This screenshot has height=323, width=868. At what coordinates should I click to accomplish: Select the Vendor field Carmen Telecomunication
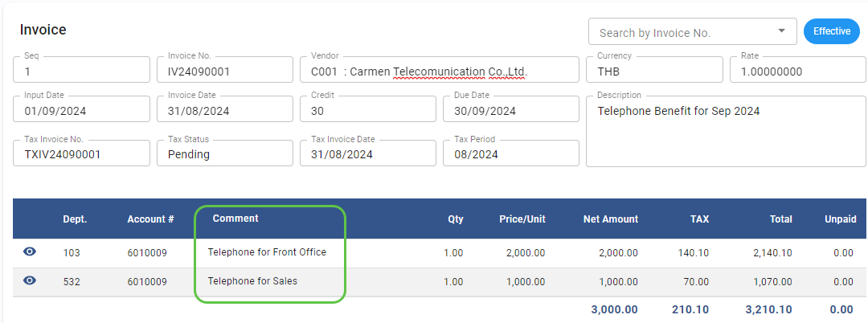click(x=438, y=72)
